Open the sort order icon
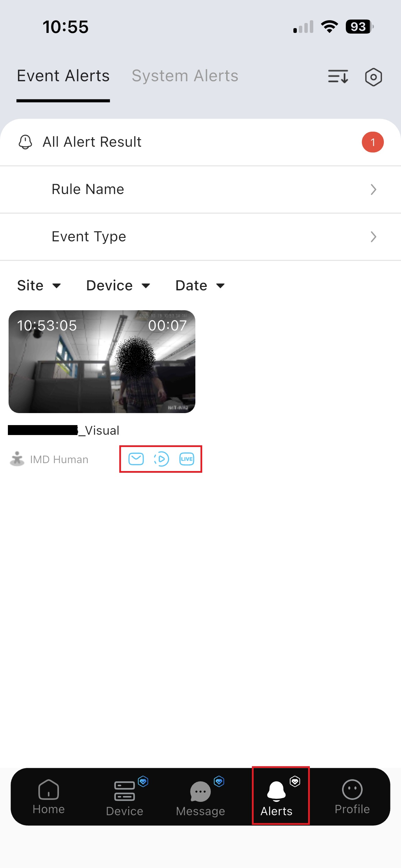The height and width of the screenshot is (868, 401). 338,76
